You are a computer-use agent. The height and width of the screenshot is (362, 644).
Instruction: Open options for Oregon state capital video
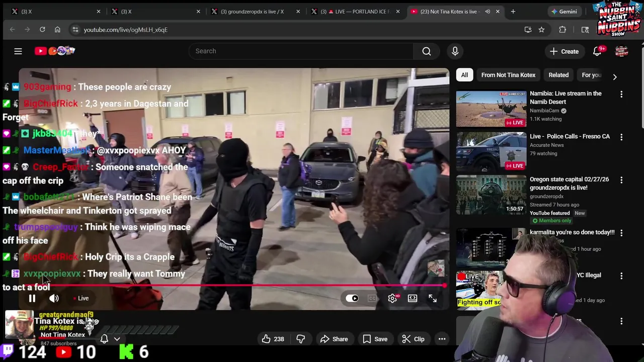[x=621, y=180]
